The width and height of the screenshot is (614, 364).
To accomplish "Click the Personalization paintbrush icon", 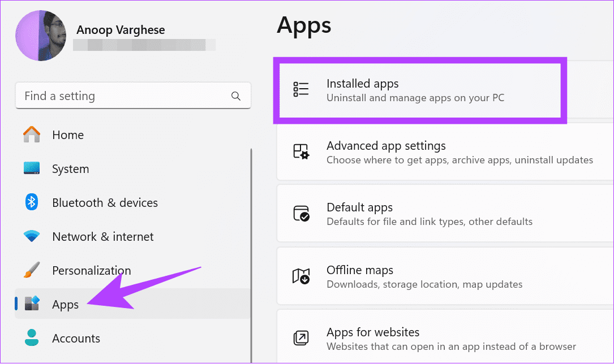I will click(32, 270).
